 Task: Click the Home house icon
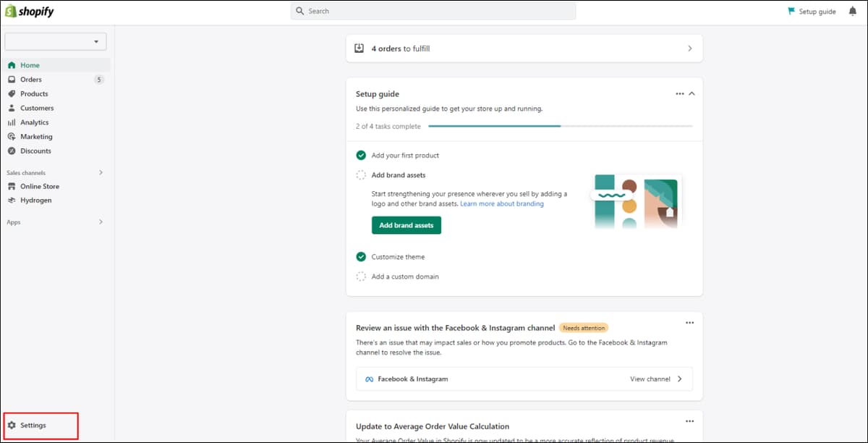click(x=12, y=65)
